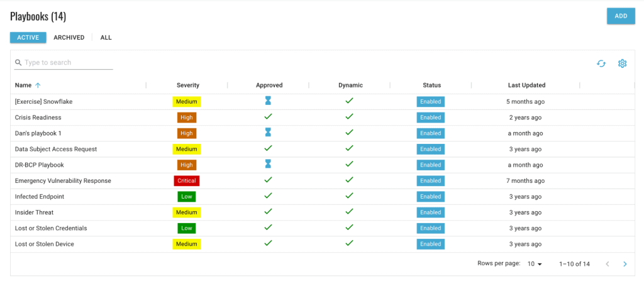644x281 pixels.
Task: Click the '1–10 of 14' pagination text
Action: click(575, 264)
